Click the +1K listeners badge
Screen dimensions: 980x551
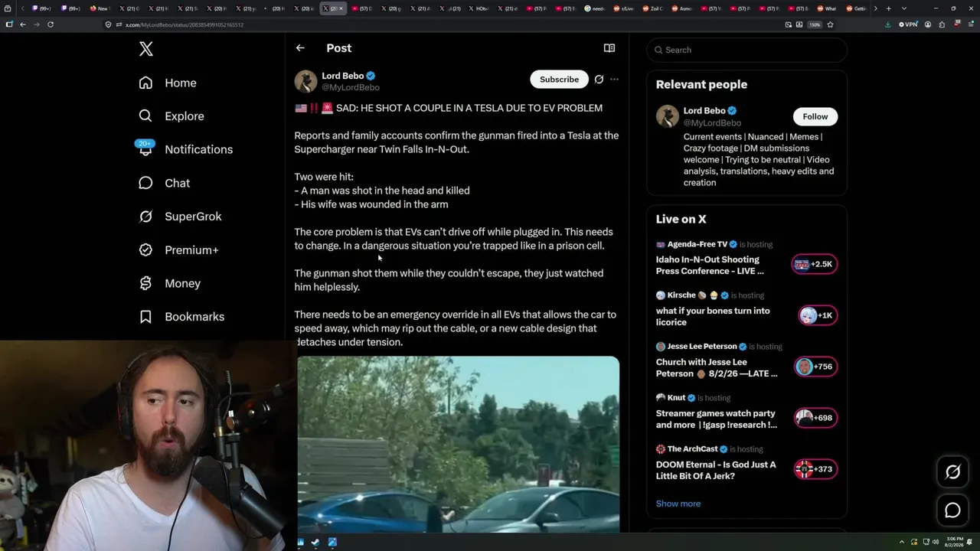(x=817, y=315)
